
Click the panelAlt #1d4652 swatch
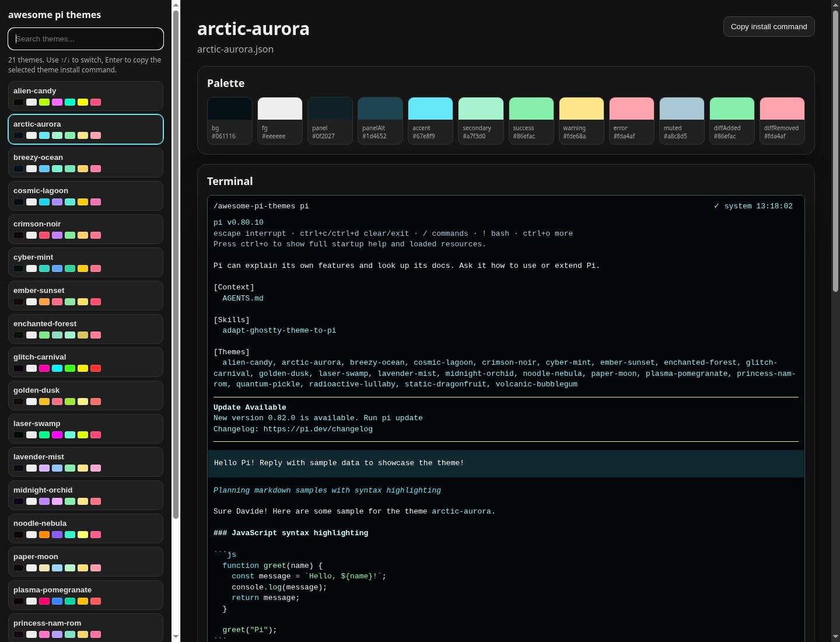(380, 120)
